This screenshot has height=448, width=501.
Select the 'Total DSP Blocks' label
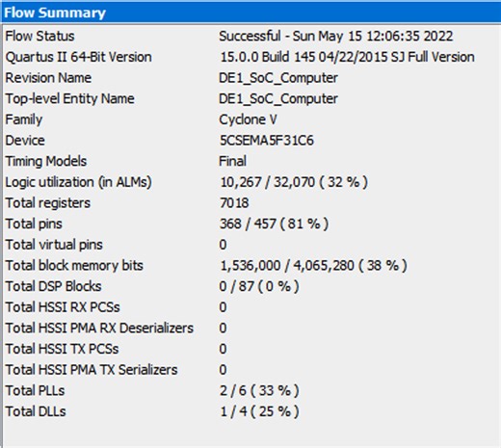tap(53, 286)
